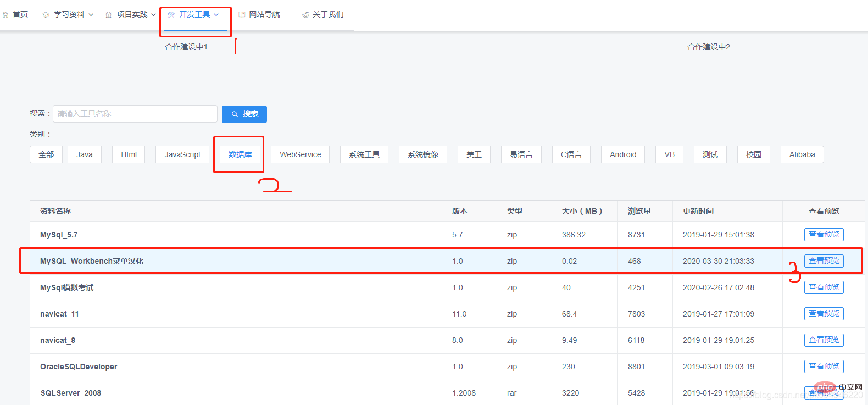Image resolution: width=868 pixels, height=405 pixels.
Task: Filter by Alibaba category
Action: (x=802, y=154)
